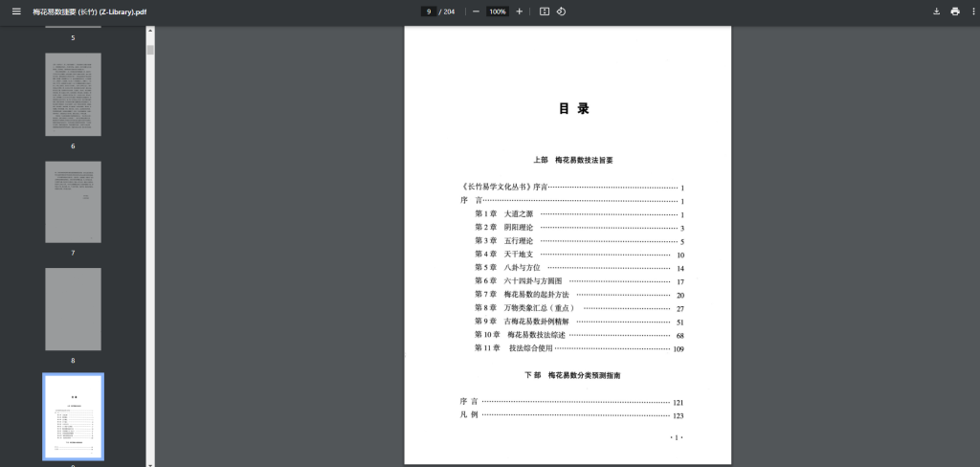Edit the 100% zoom level field
The height and width of the screenshot is (467, 980).
[x=498, y=11]
